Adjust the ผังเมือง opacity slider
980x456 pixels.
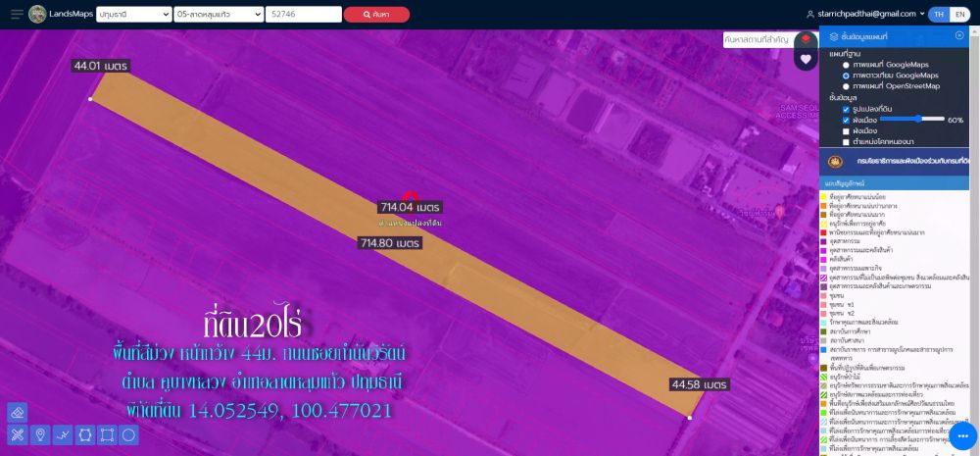[x=917, y=119]
